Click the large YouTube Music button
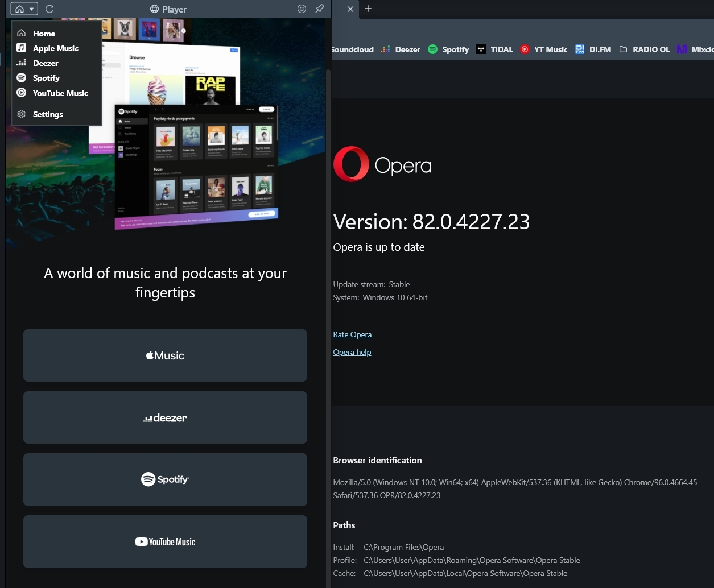 [165, 541]
